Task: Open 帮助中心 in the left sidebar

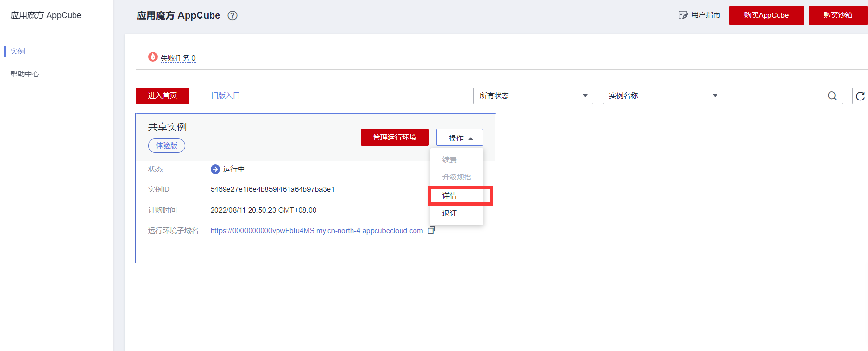Action: (x=25, y=74)
